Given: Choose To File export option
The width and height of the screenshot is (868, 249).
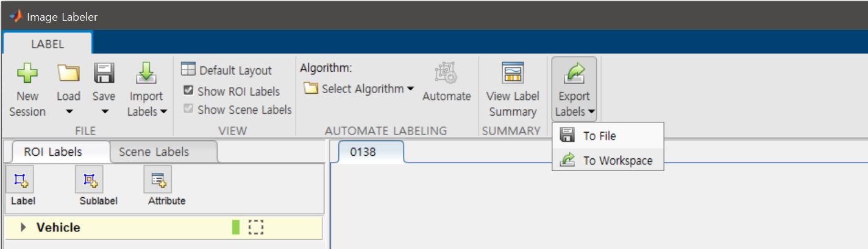Looking at the screenshot, I should click(608, 136).
